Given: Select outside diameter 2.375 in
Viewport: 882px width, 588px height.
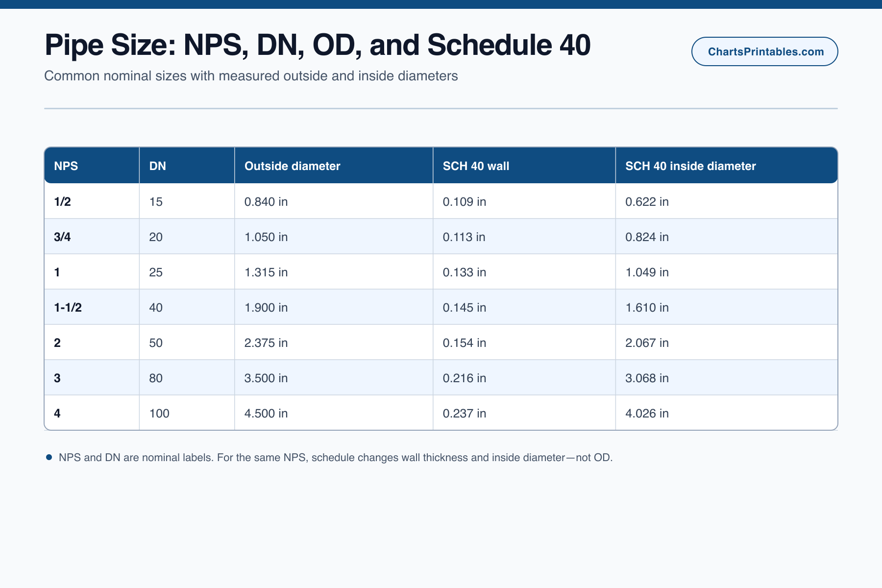Looking at the screenshot, I should tap(334, 343).
